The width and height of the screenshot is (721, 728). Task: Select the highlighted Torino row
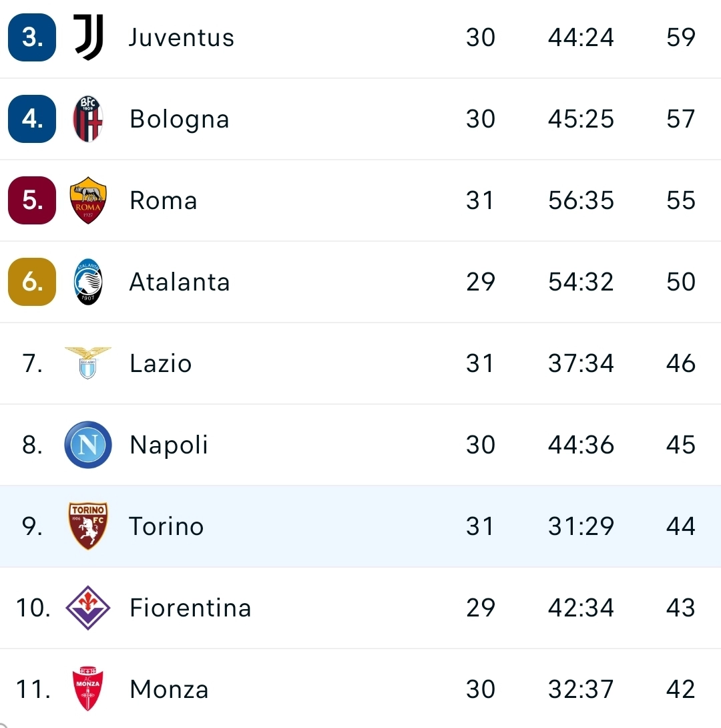pos(360,526)
